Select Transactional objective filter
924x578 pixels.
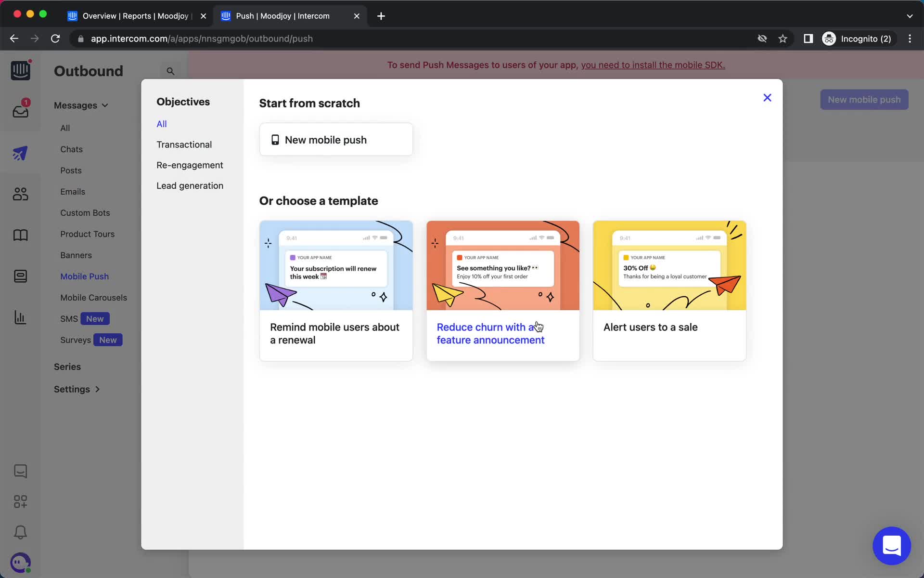click(x=184, y=144)
